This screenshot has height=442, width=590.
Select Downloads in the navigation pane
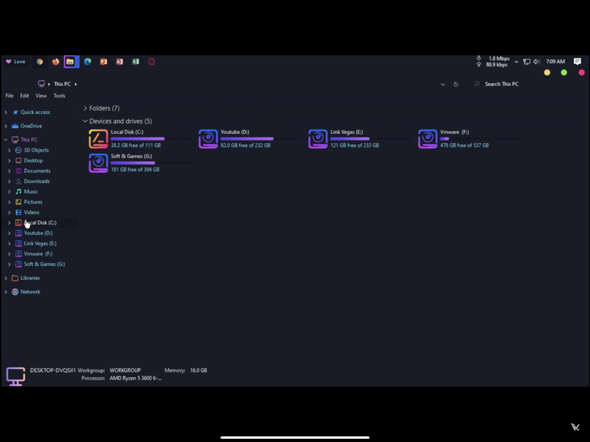click(36, 181)
